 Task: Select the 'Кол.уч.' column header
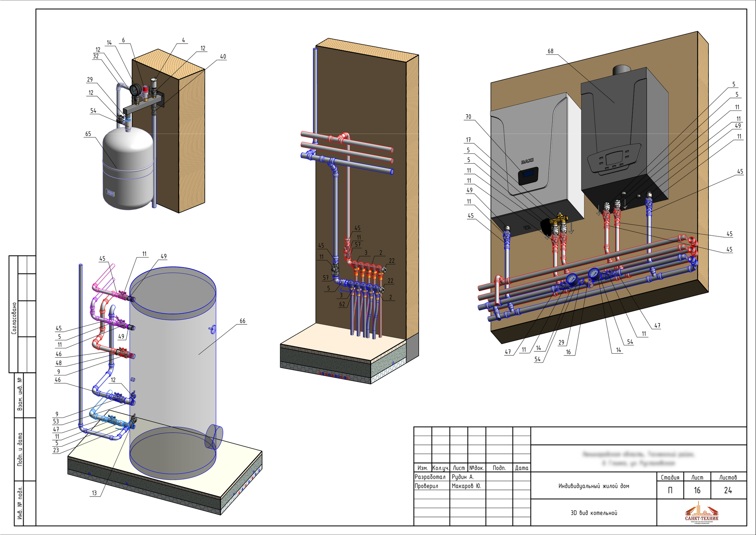[441, 468]
